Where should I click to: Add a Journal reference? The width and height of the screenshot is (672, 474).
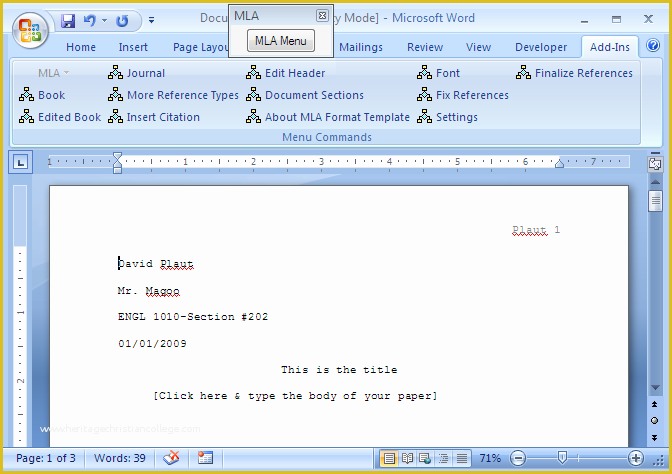136,73
